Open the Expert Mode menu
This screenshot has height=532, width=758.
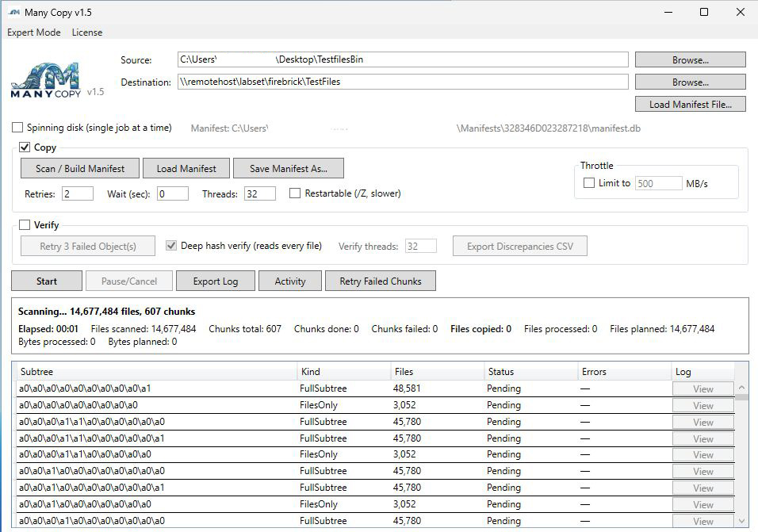[34, 33]
